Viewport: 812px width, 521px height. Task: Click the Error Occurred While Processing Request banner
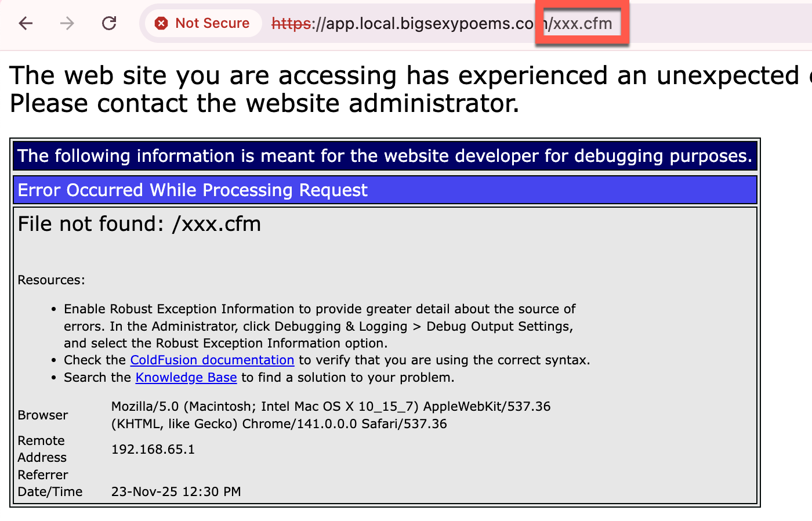(192, 190)
